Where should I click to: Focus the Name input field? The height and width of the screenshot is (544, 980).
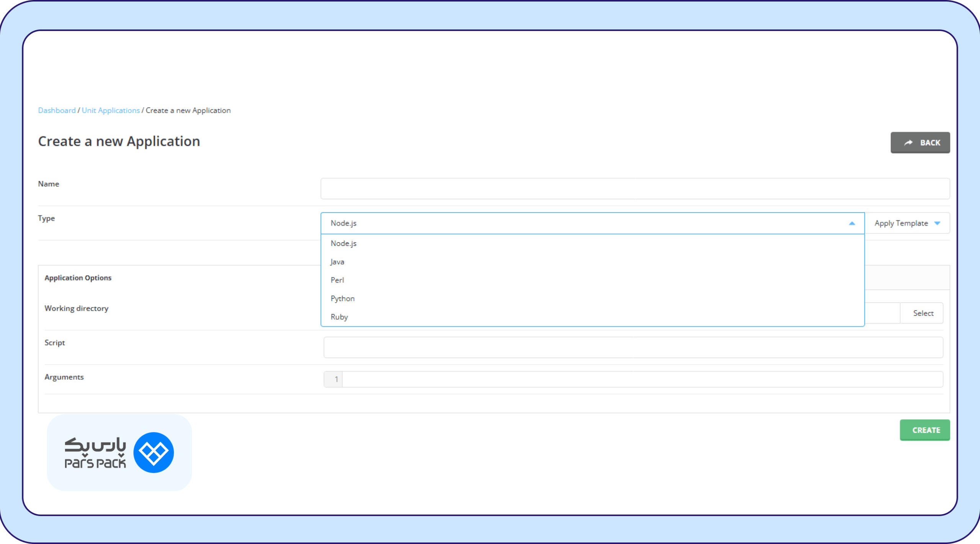click(x=635, y=189)
